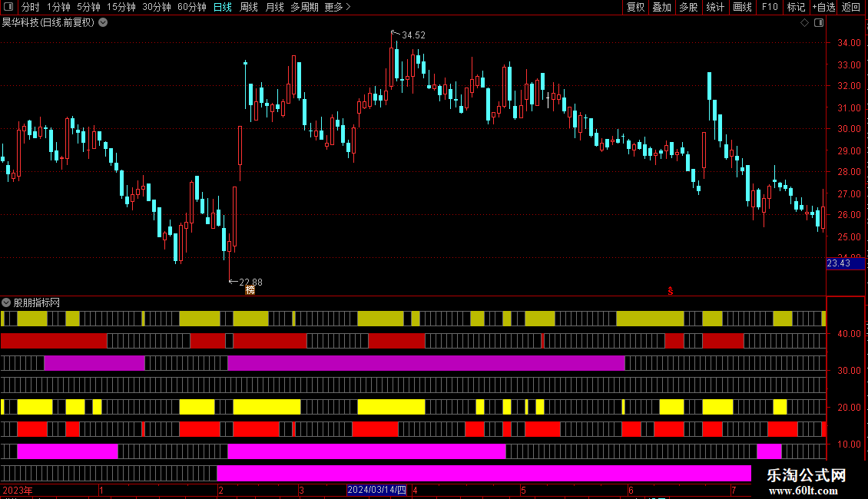Screen dimensions: 868x499
Task: Switch to the 月线 monthly chart
Action: tap(274, 7)
